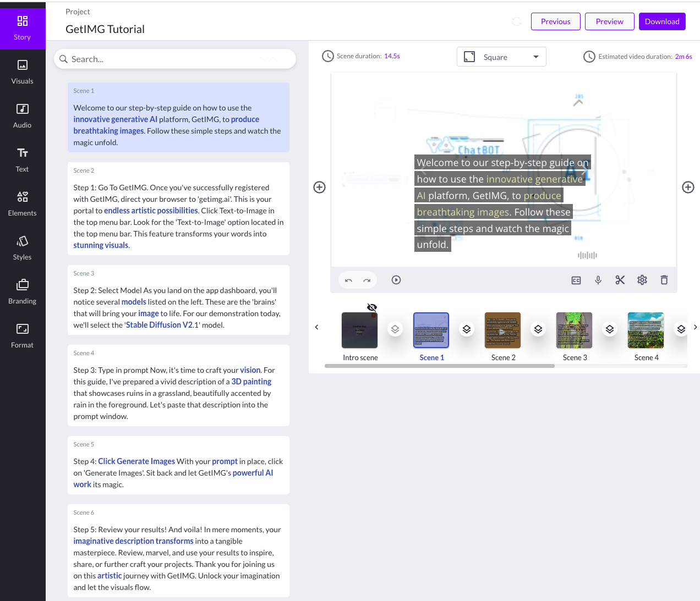
Task: Open the Visuals panel
Action: click(23, 72)
